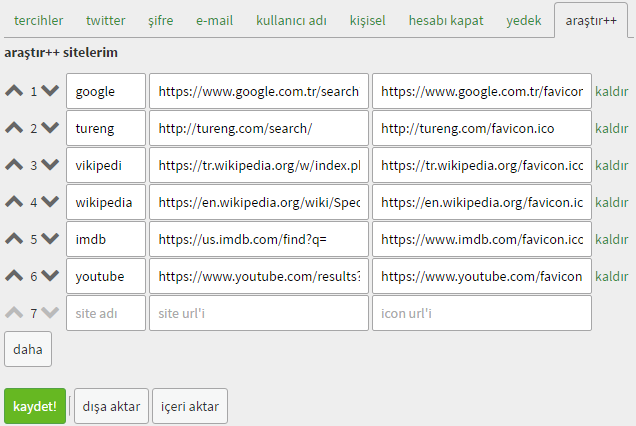Click the içeri aktar button
This screenshot has height=426, width=636.
(x=190, y=406)
